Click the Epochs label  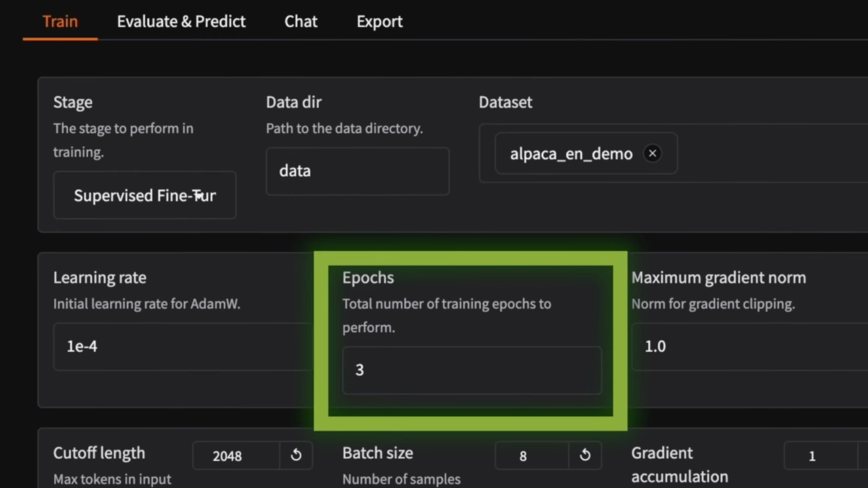(x=368, y=277)
